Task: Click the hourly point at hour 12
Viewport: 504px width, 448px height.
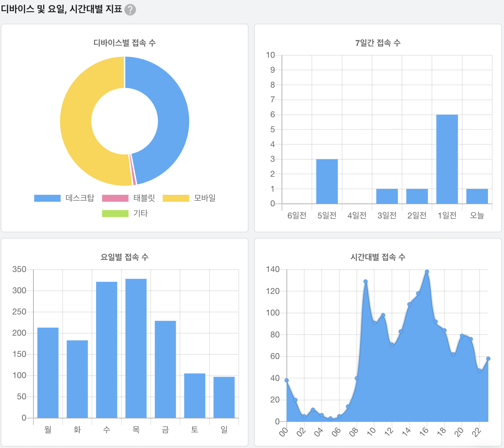Action: click(392, 344)
